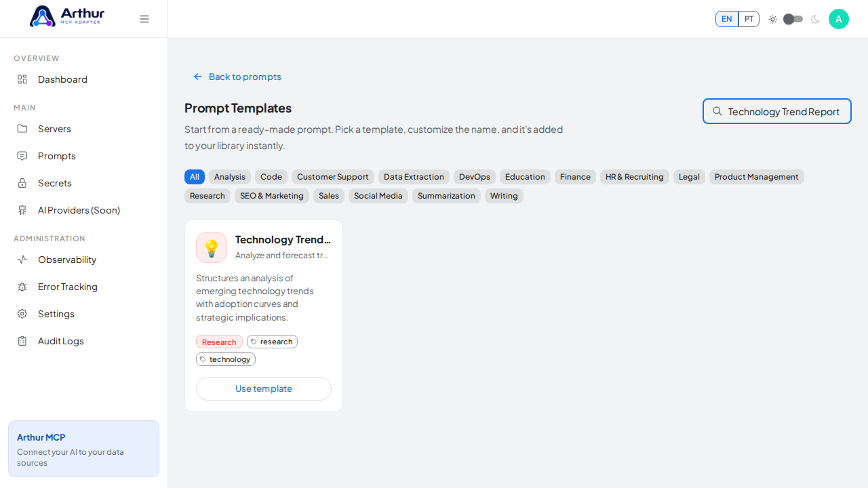Select the Research filter chip

coord(208,196)
